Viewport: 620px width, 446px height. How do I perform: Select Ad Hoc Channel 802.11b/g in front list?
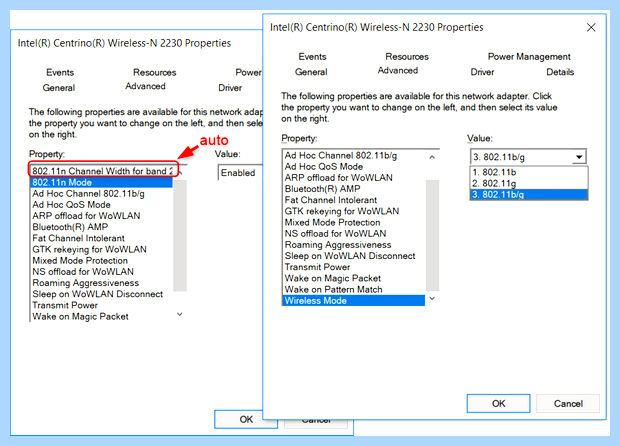(x=354, y=155)
